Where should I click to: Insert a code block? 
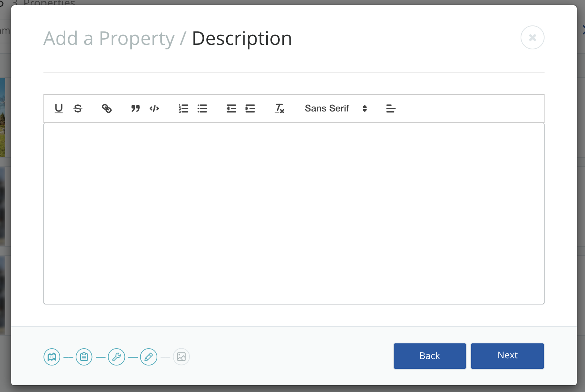point(154,108)
